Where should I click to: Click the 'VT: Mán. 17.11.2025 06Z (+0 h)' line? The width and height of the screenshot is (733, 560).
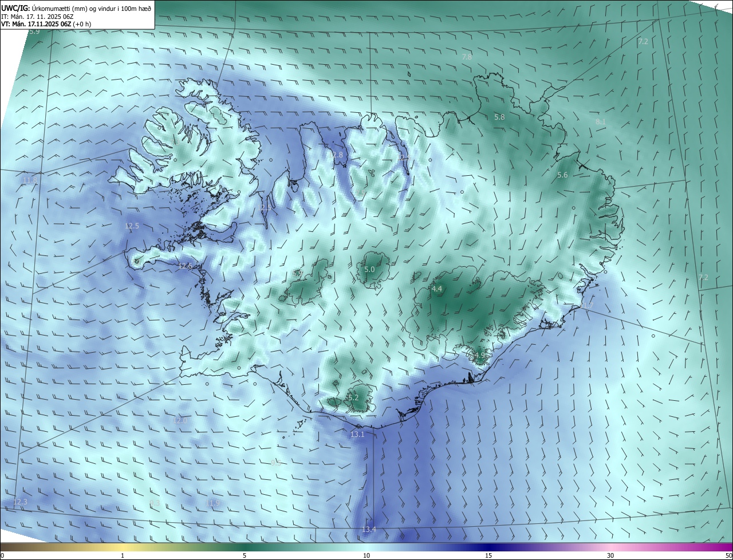click(45, 24)
